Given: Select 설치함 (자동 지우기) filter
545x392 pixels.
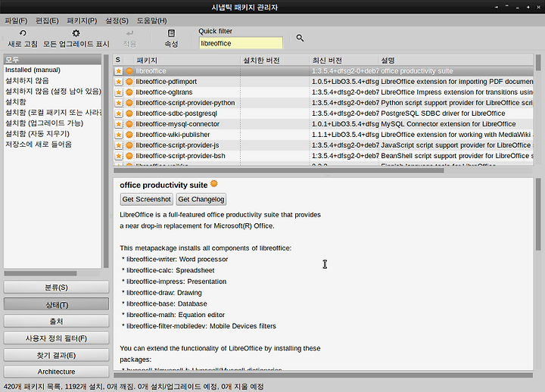Looking at the screenshot, I should coord(52,134).
